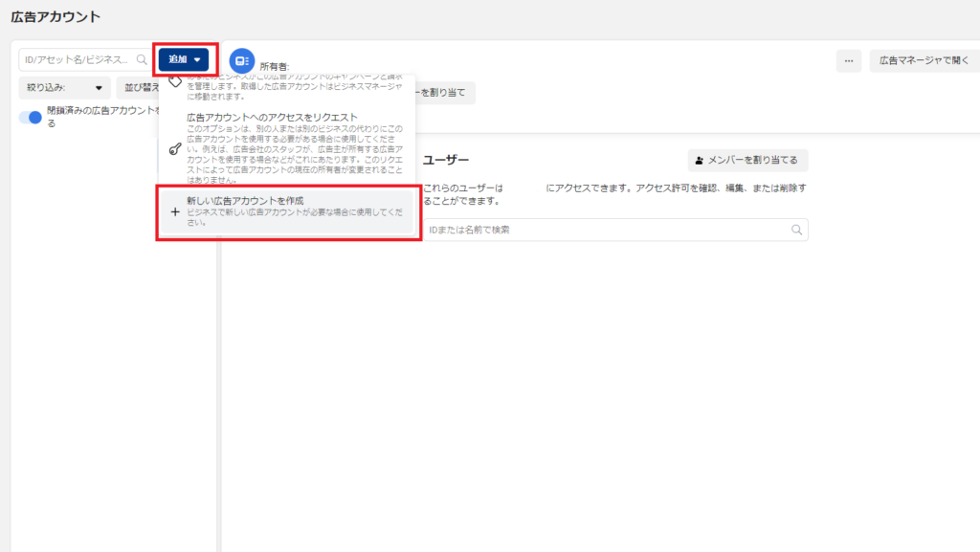The width and height of the screenshot is (980, 552).
Task: Click the ID/アセット名 search input field
Action: pos(77,59)
